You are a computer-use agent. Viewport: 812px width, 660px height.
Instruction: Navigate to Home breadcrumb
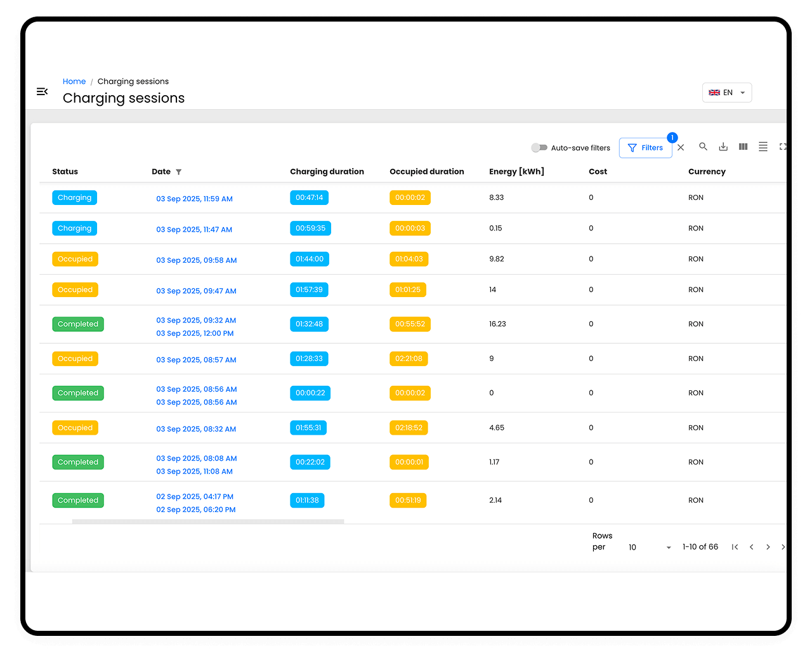[x=74, y=81]
